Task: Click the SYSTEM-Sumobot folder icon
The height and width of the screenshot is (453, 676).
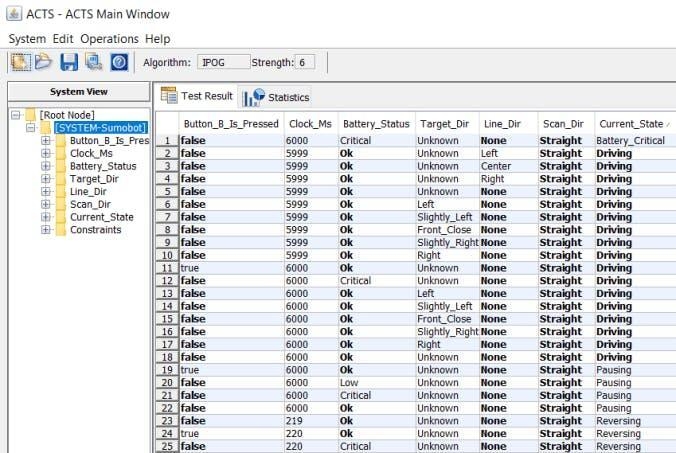Action: coord(46,128)
